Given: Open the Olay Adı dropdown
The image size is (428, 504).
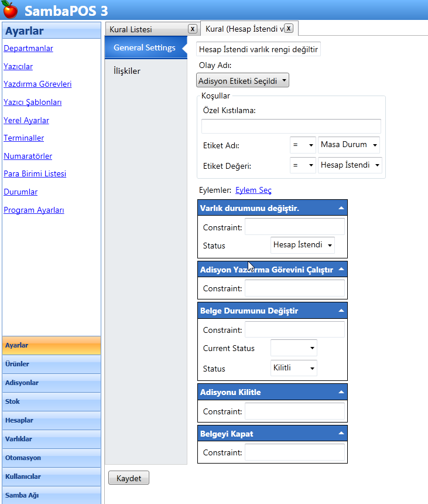Looking at the screenshot, I should [x=243, y=81].
